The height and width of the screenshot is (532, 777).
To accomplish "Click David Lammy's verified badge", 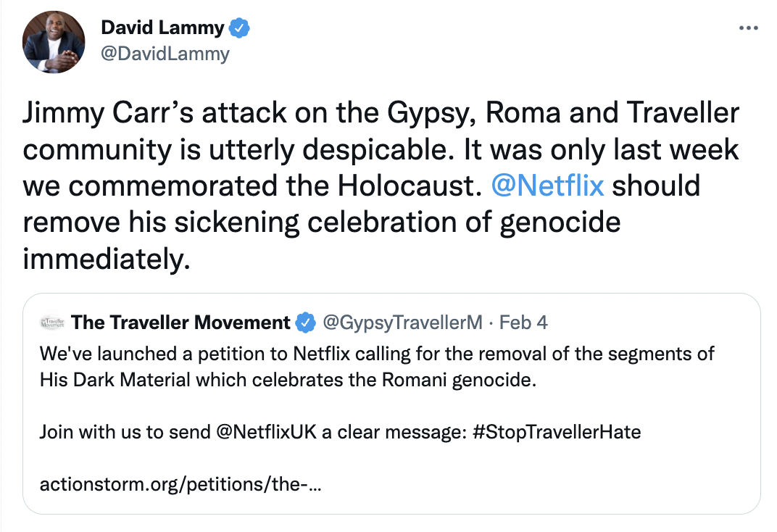I will 239,28.
